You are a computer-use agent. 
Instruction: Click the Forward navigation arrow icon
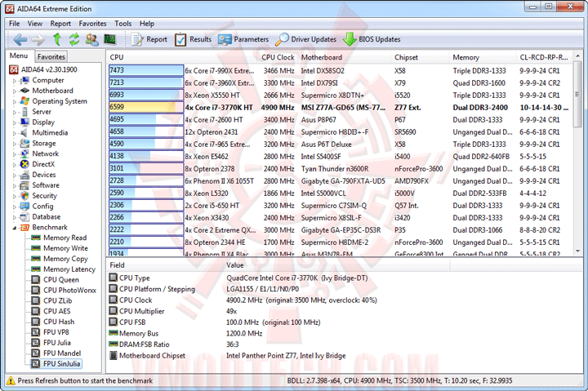coord(38,39)
